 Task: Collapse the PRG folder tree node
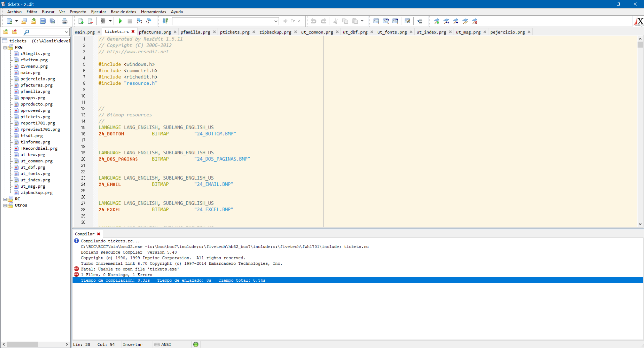tap(5, 47)
